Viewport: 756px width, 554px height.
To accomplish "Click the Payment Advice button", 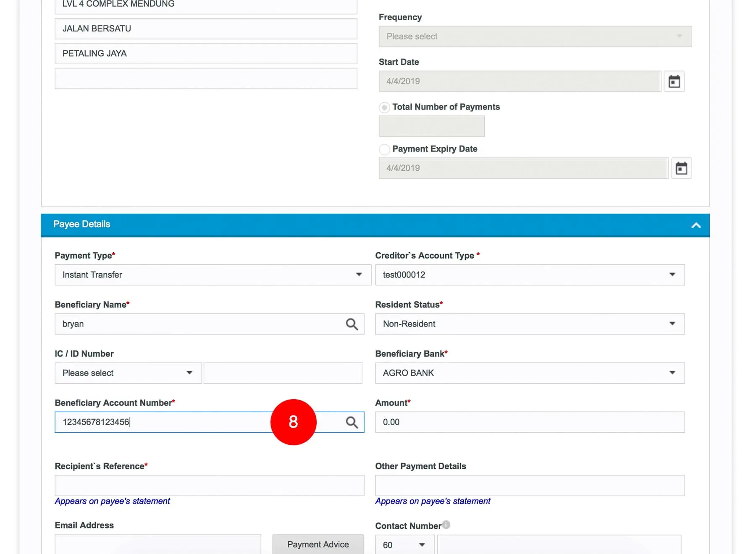I will click(318, 544).
